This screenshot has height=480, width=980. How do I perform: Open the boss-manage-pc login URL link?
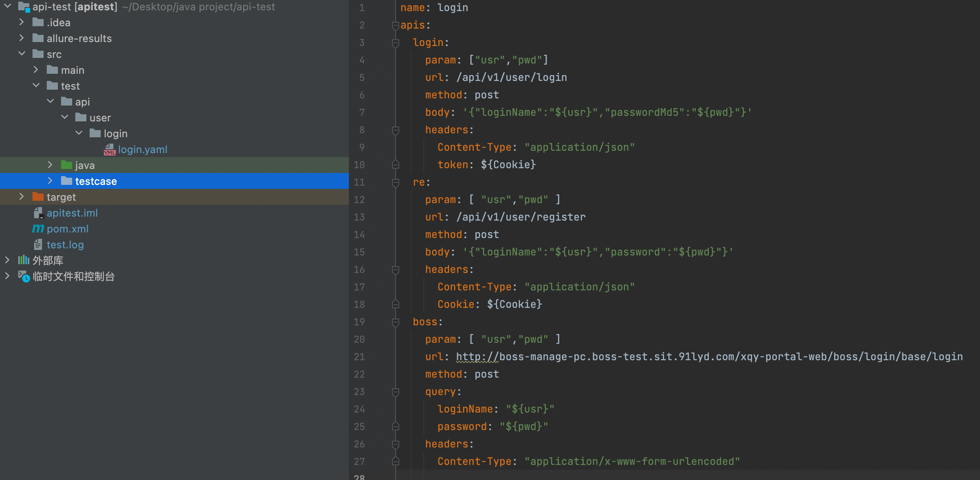(x=709, y=357)
